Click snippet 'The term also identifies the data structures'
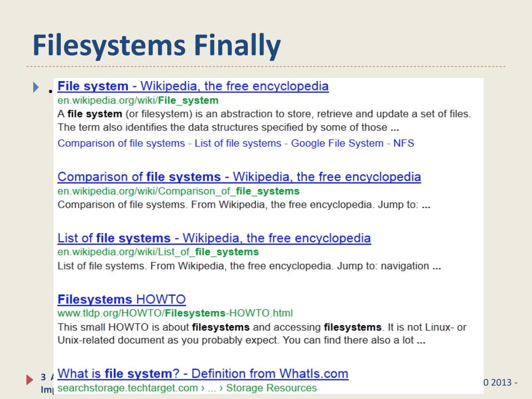 point(228,128)
